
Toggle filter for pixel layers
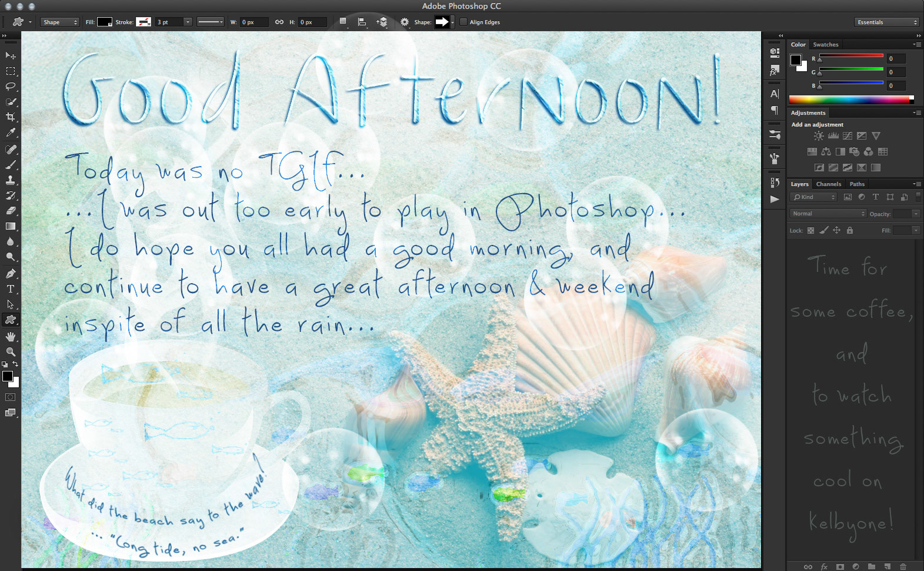pos(848,197)
